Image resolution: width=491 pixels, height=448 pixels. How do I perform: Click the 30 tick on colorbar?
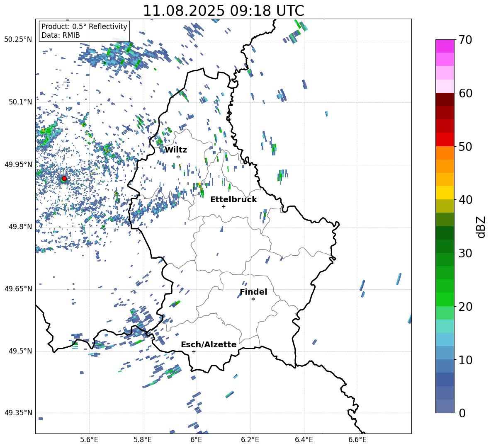(x=465, y=253)
